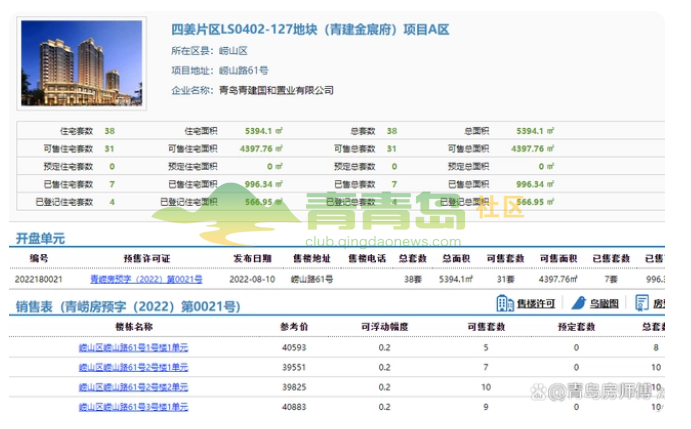Click the 所在区县 崂山区 text
691x429 pixels.
(x=209, y=51)
